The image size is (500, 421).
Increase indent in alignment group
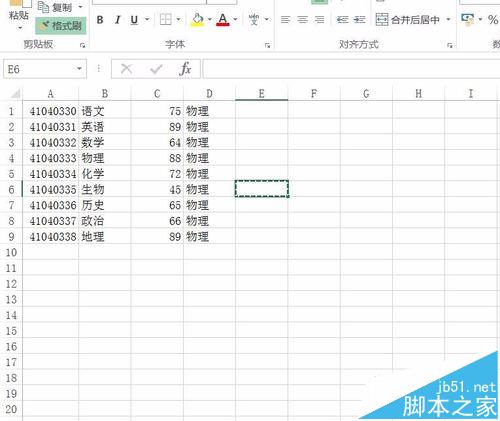click(x=359, y=20)
